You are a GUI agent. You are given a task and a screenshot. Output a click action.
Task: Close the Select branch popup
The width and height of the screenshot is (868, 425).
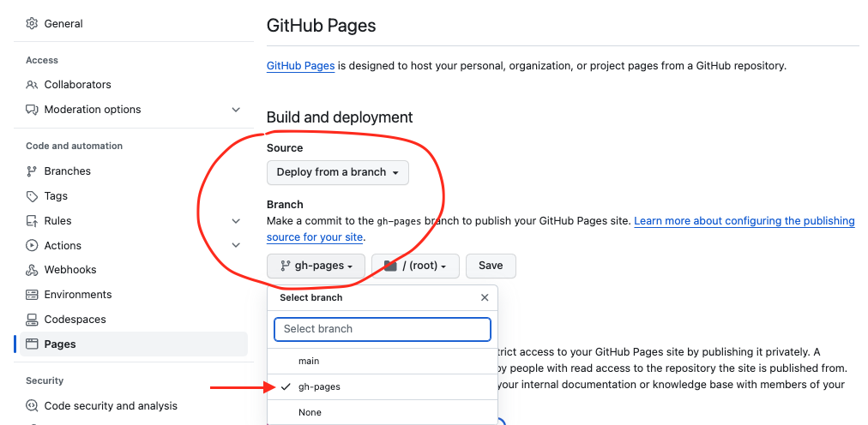(x=485, y=298)
